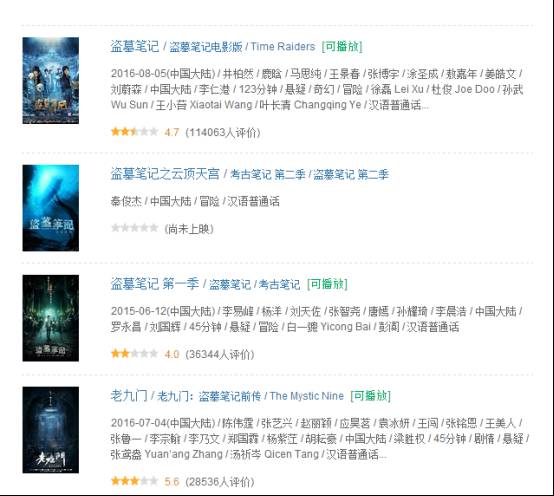The width and height of the screenshot is (554, 496).
Task: Open 盗墓笔记之云顶天宫 title link
Action: (x=165, y=174)
